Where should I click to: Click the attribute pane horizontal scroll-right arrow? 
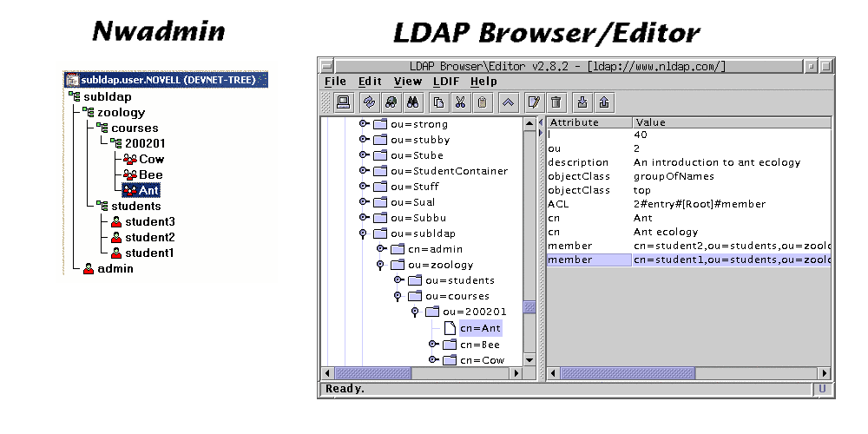[825, 373]
